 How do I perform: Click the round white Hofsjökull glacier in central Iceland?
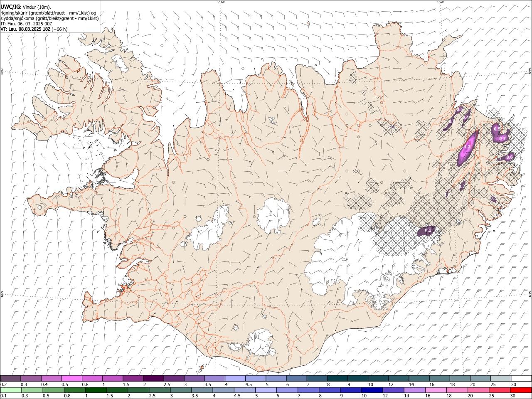pyautogui.click(x=273, y=216)
